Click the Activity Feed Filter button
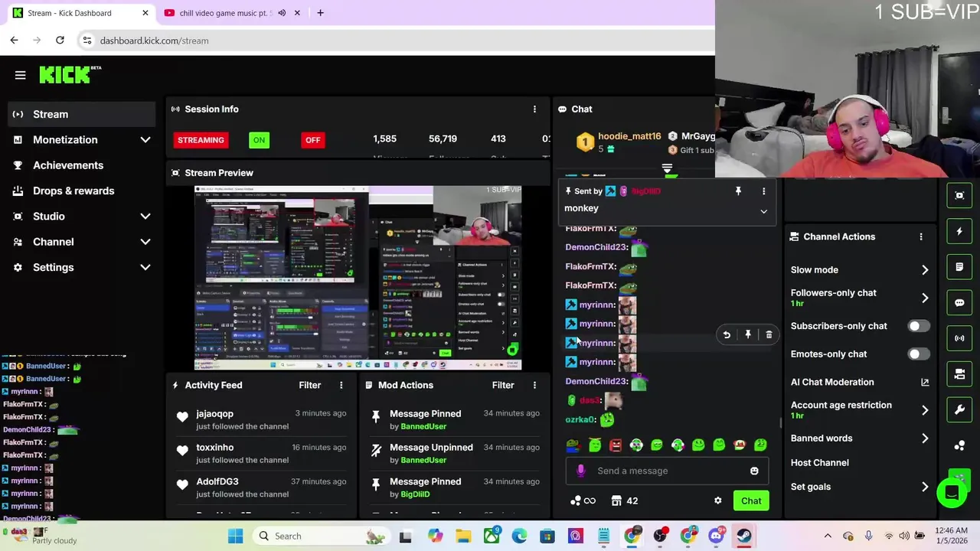Screen dimensions: 980x551 (309, 385)
